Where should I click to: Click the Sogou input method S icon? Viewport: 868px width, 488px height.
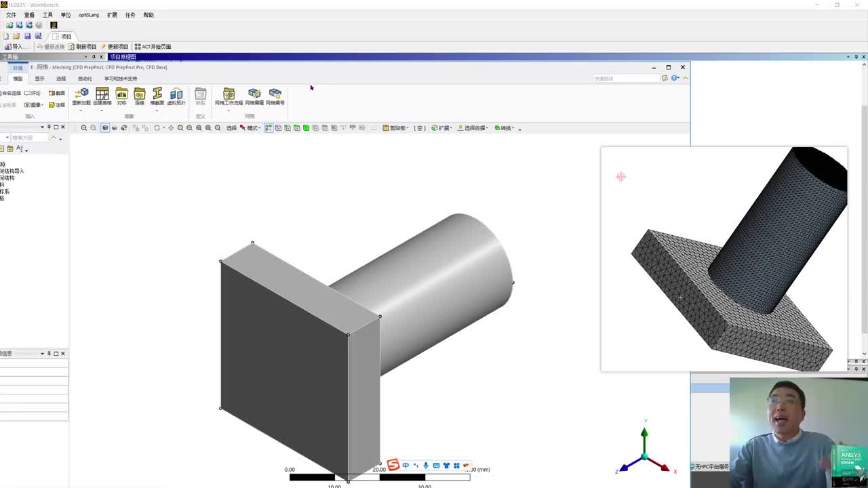tap(393, 465)
